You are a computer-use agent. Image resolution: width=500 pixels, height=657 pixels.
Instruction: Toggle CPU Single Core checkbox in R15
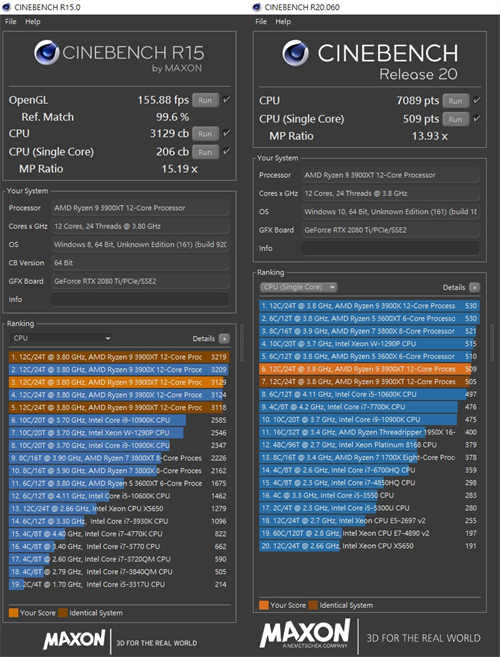[x=226, y=151]
